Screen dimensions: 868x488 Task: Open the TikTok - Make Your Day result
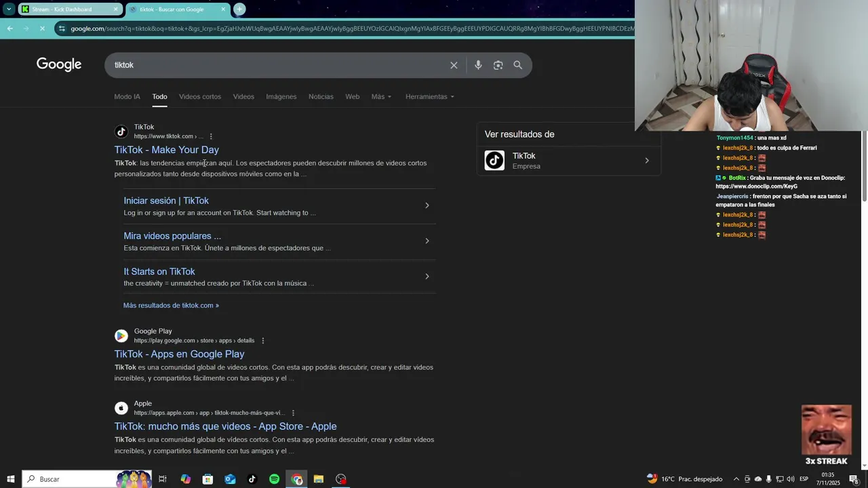[x=166, y=150]
